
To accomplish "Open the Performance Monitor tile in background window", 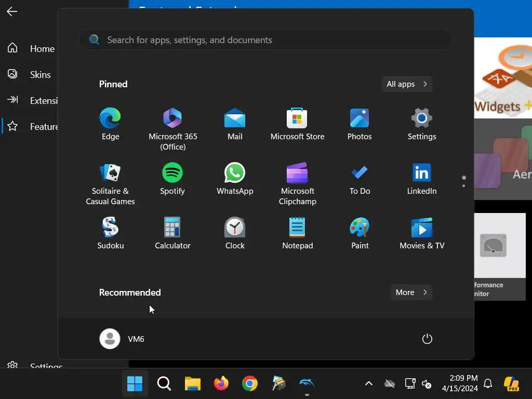I will tap(500, 257).
